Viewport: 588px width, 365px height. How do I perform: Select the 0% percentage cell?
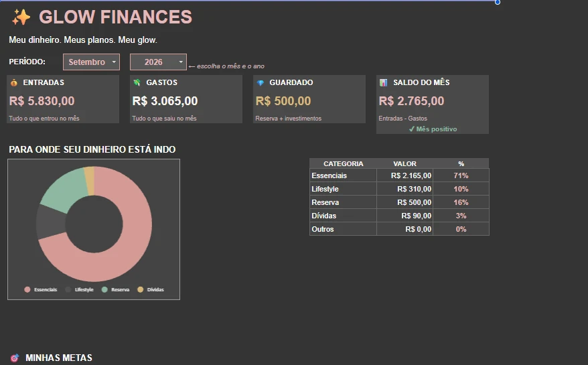point(461,229)
